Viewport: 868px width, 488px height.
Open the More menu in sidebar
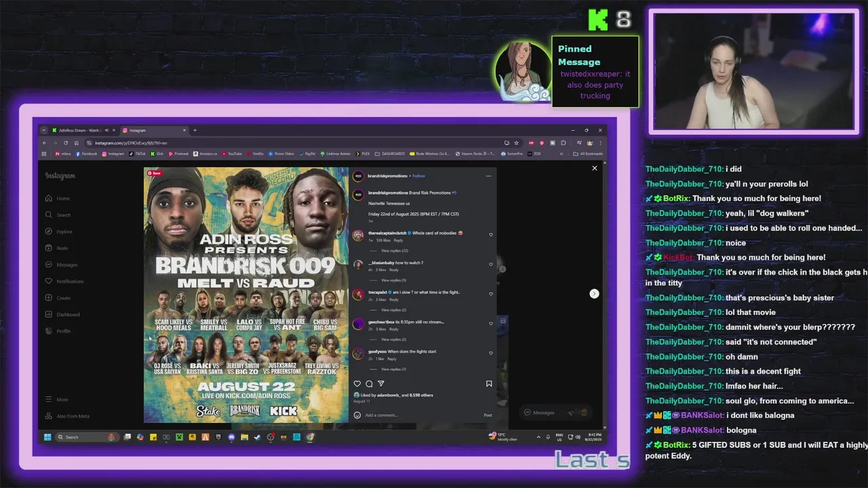(x=56, y=400)
